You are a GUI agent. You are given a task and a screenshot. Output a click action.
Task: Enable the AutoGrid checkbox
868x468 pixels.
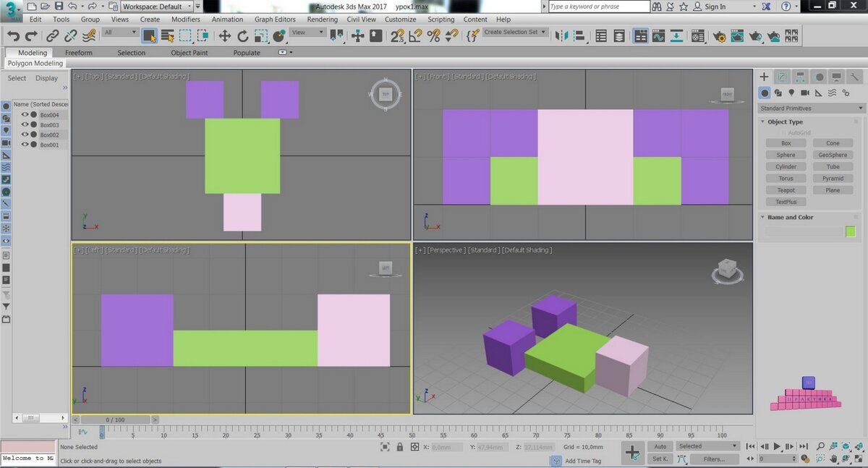[x=785, y=133]
